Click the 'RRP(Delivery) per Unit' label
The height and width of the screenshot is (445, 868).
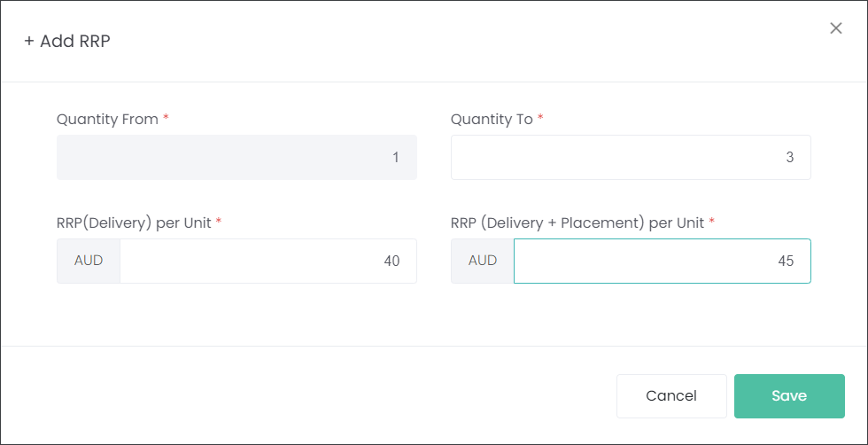coord(134,222)
